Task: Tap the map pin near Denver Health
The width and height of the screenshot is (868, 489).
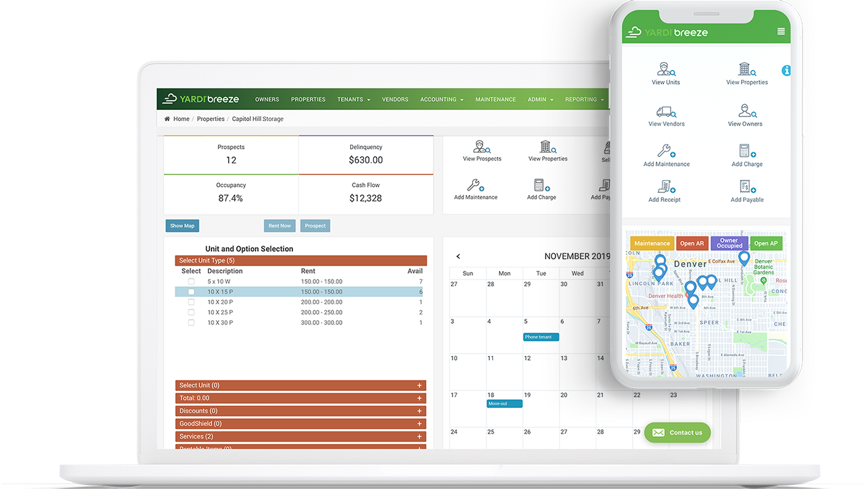Action: click(x=693, y=301)
